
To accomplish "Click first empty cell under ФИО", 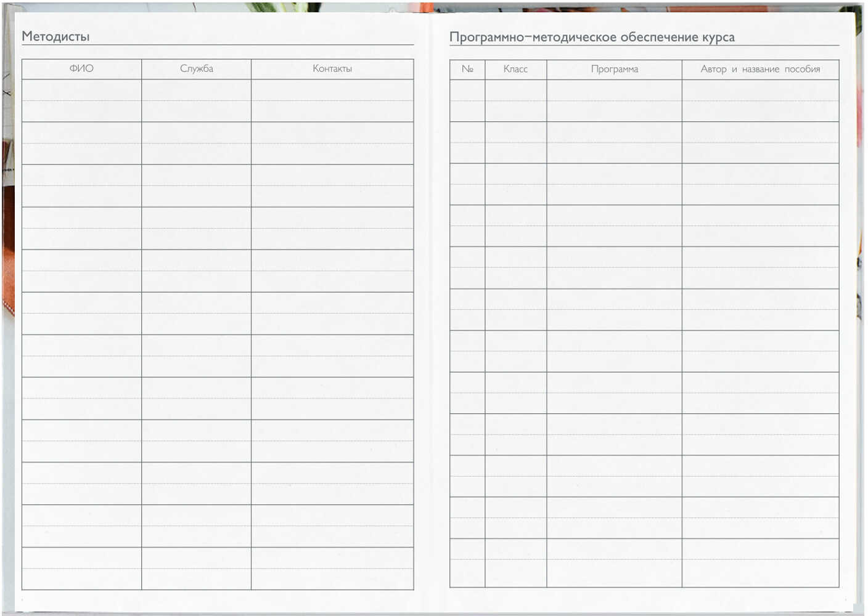I will tap(81, 100).
